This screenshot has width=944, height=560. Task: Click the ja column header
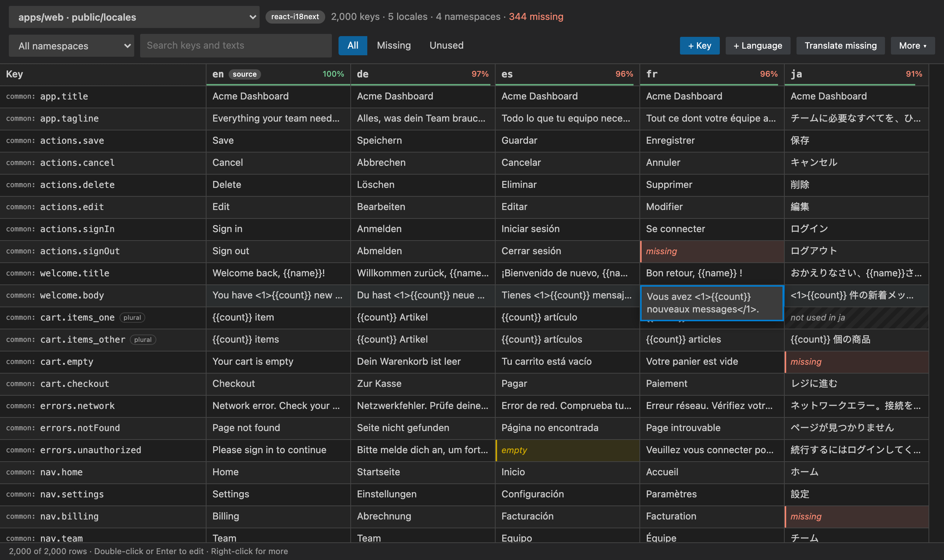click(857, 74)
